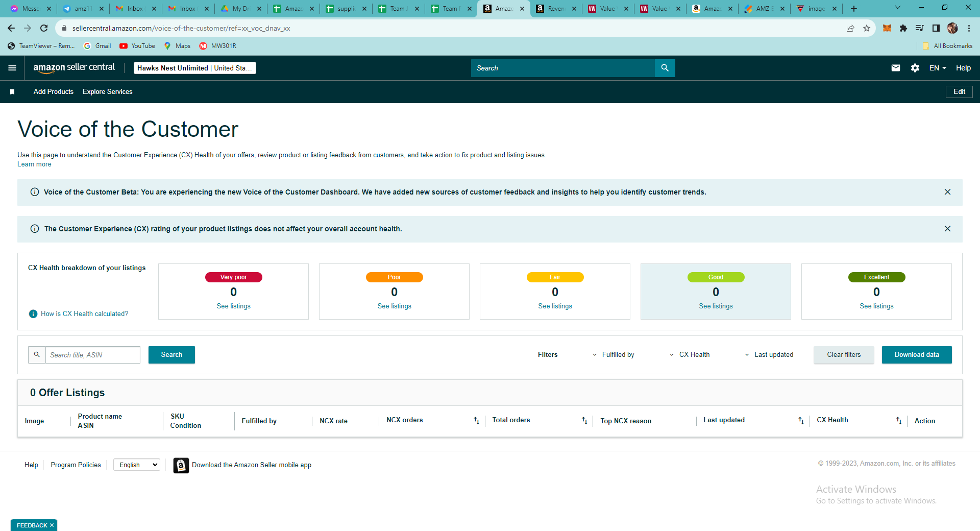Expand the Last updated filter dropdown
The width and height of the screenshot is (980, 531).
tap(769, 355)
